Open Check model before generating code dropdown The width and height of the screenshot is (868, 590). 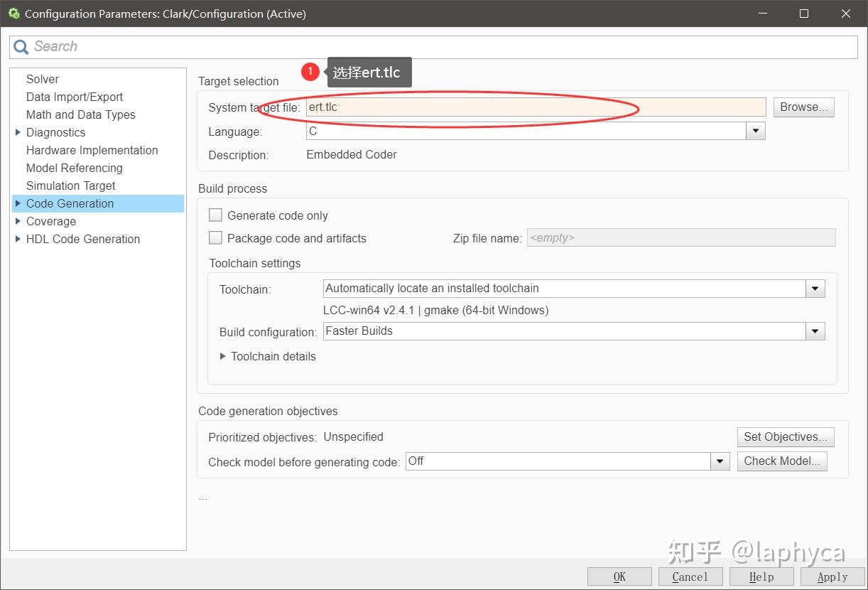click(x=720, y=461)
